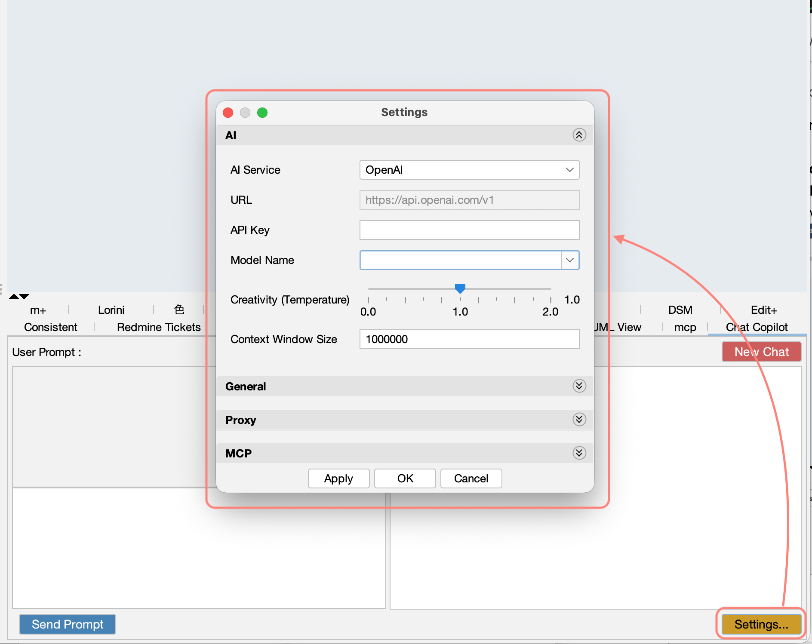Click the Context Window Size field

pos(469,339)
